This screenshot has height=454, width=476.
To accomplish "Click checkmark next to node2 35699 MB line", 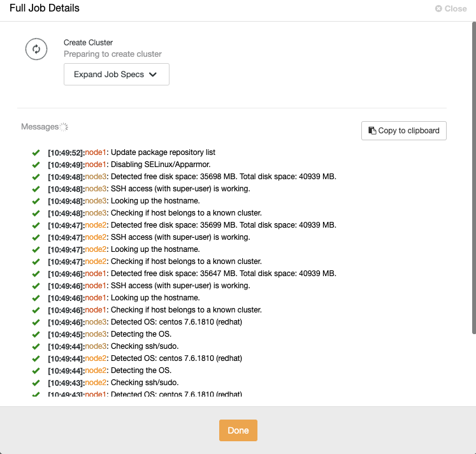I will click(x=36, y=225).
